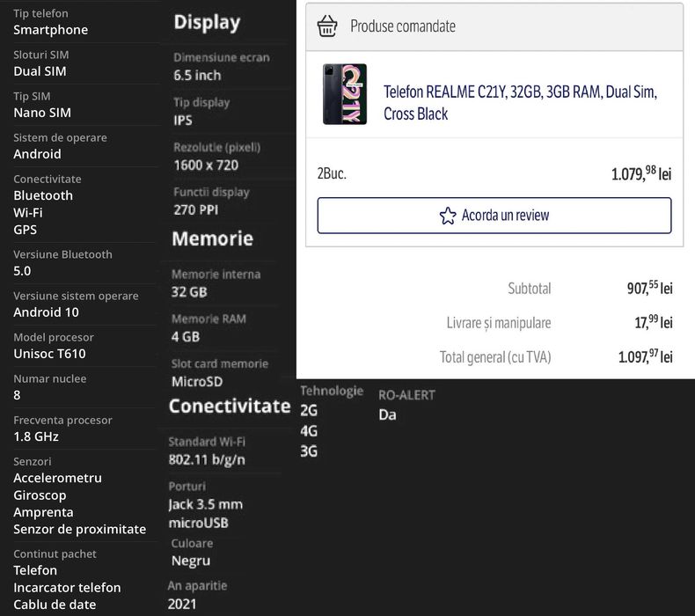Click the star icon beside Acorda un review
695x616 pixels.
click(x=448, y=216)
